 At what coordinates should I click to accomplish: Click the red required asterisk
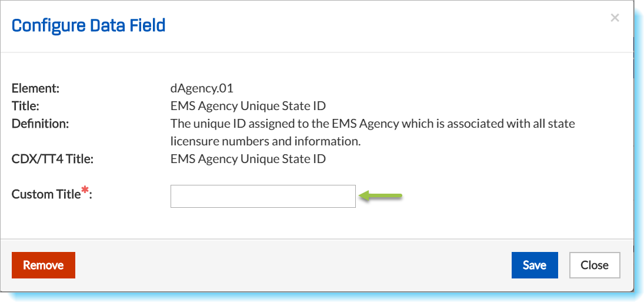point(85,190)
